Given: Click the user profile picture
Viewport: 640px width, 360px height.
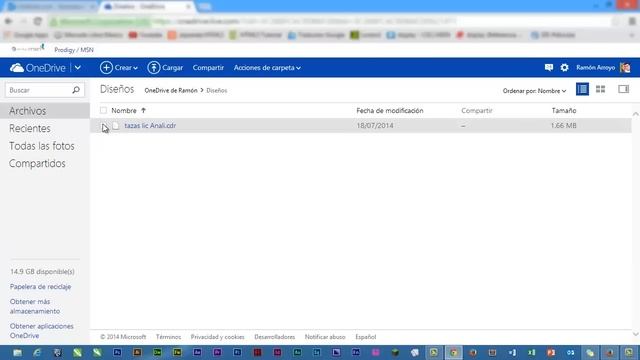Looking at the screenshot, I should [x=625, y=68].
